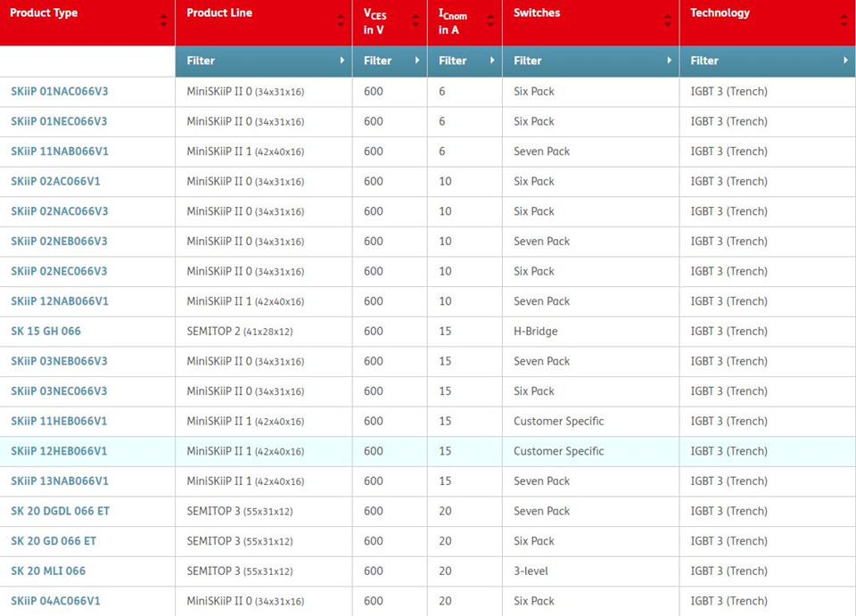Viewport: 856px width, 616px height.
Task: Select MiniSKiiP II 0 in SKiiP 03NEC066V3 row
Action: pyautogui.click(x=245, y=391)
